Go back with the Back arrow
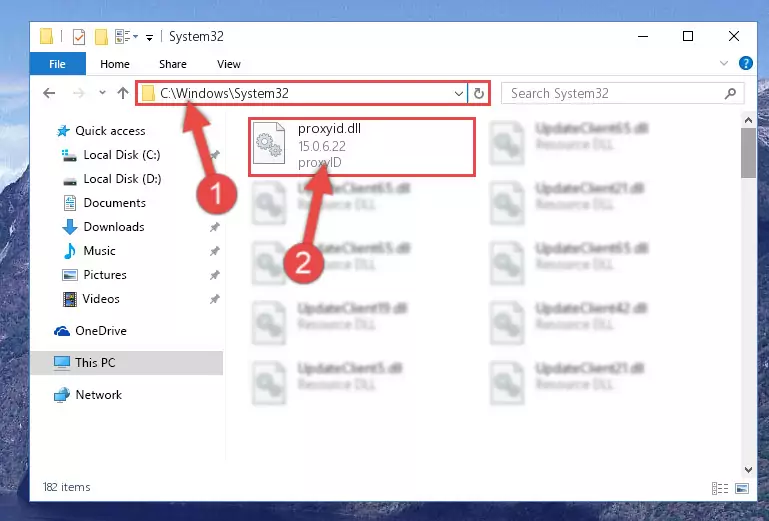769x521 pixels. coord(49,93)
